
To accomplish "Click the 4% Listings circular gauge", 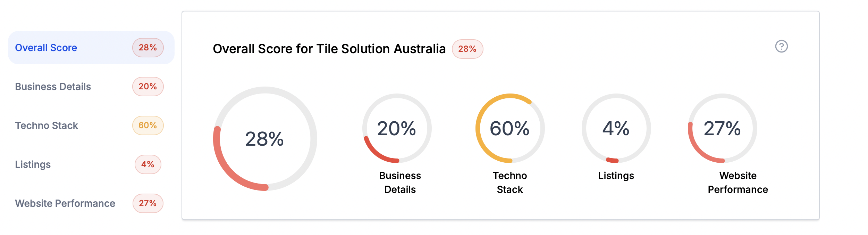I will click(616, 128).
